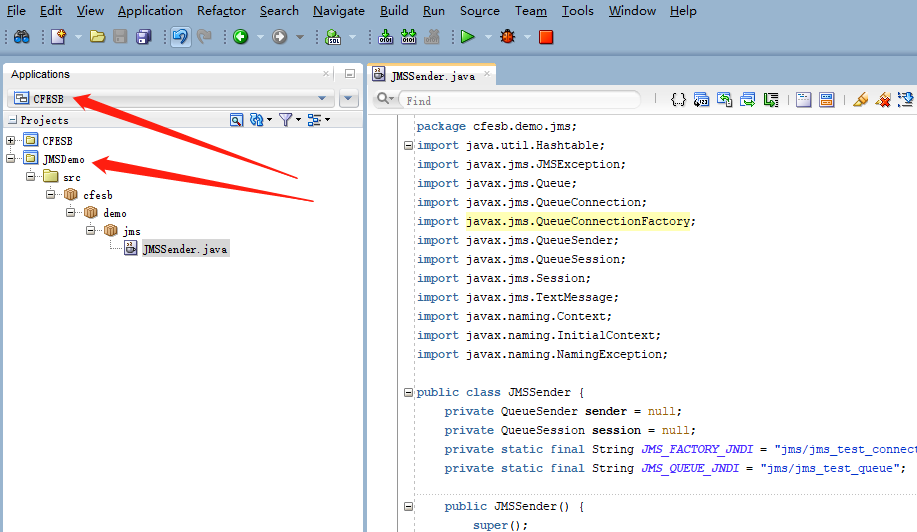917x532 pixels.
Task: Navigate back with the green arrow
Action: point(240,37)
